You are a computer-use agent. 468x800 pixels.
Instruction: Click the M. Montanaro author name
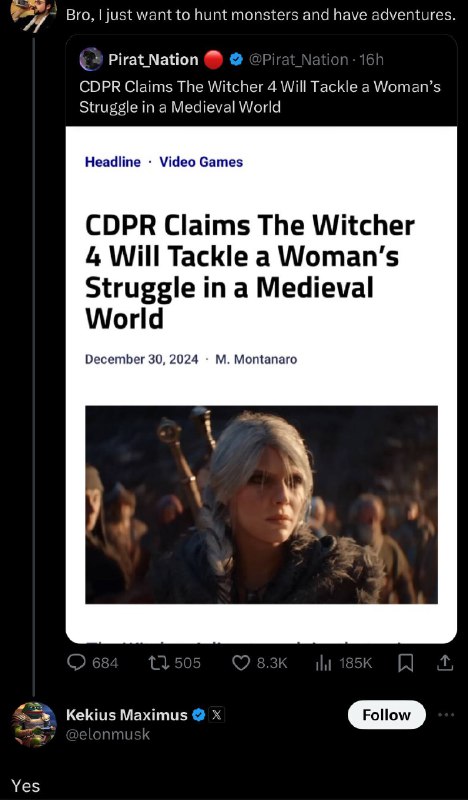256,359
